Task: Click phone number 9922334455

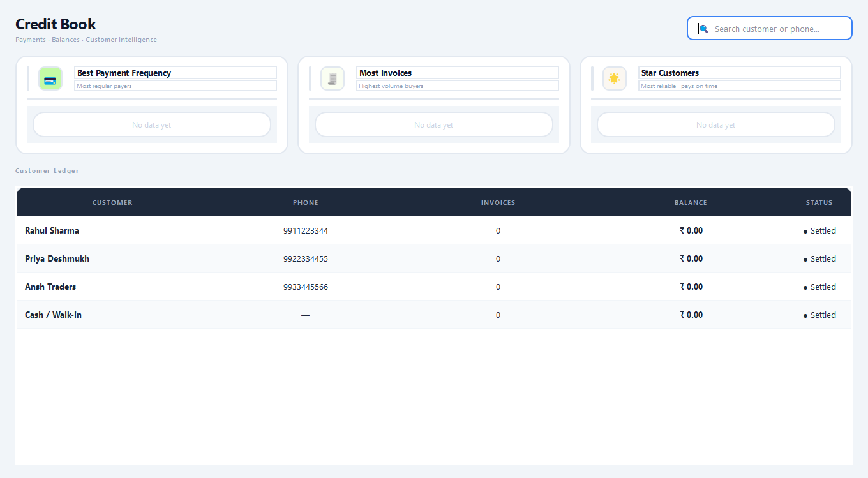Action: 306,259
